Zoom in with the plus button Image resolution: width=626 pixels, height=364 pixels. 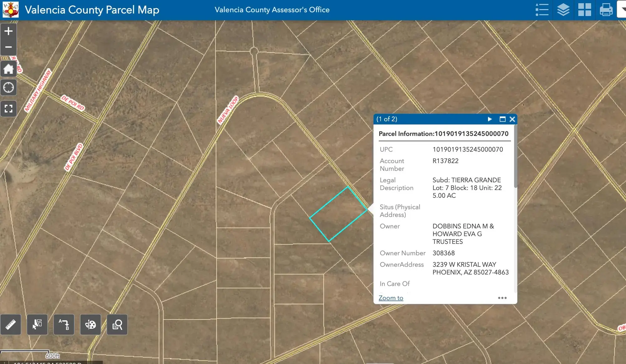[x=8, y=31]
